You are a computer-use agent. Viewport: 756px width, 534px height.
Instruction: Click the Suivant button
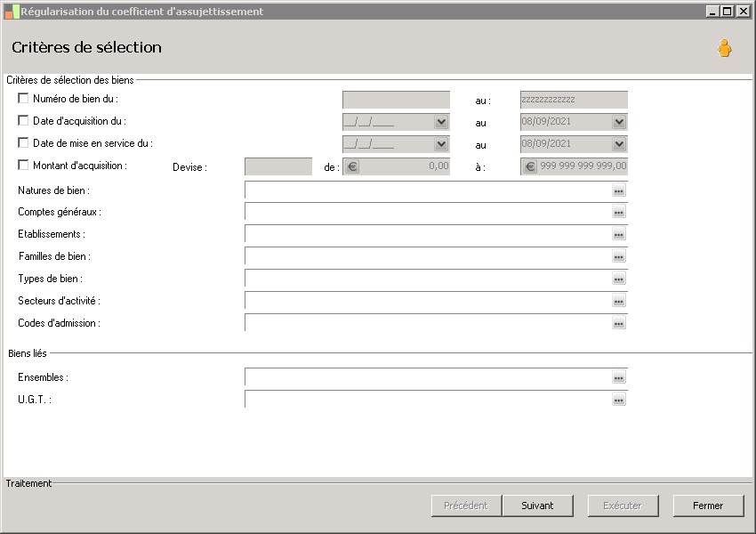tap(537, 506)
